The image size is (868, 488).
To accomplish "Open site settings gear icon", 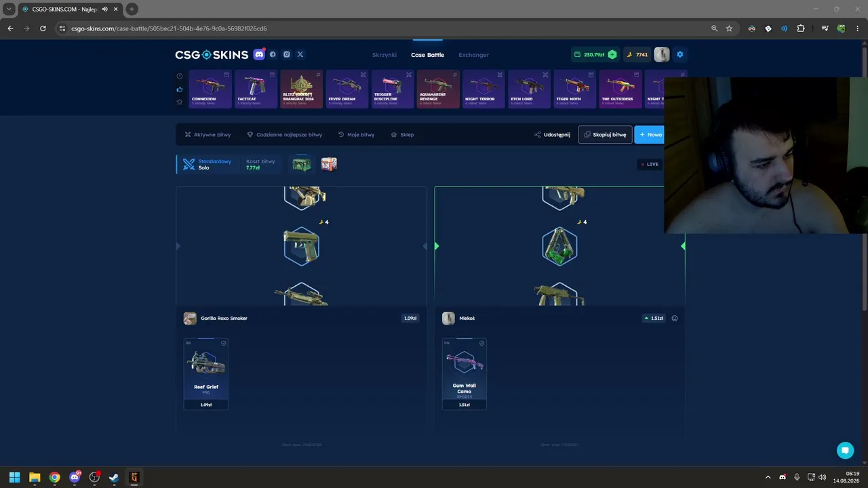I will pyautogui.click(x=680, y=55).
